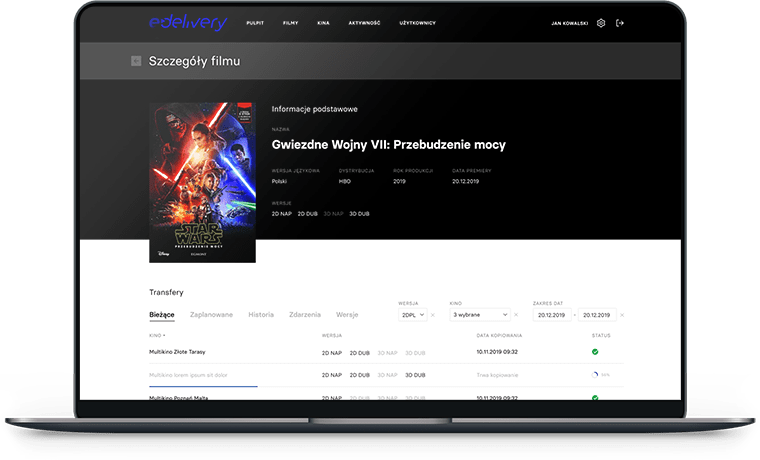Go back using the arrow beside Szczegóły filmu

click(136, 61)
